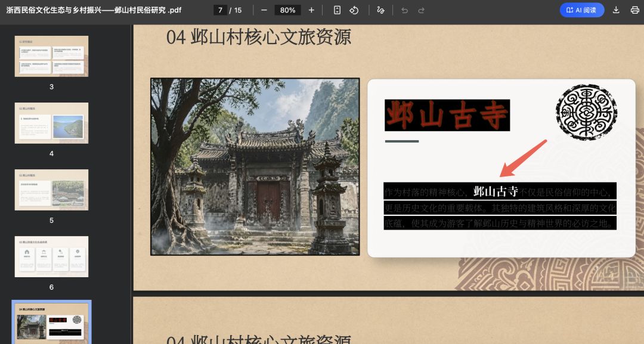Click the total page count 15
This screenshot has width=644, height=344.
(238, 10)
